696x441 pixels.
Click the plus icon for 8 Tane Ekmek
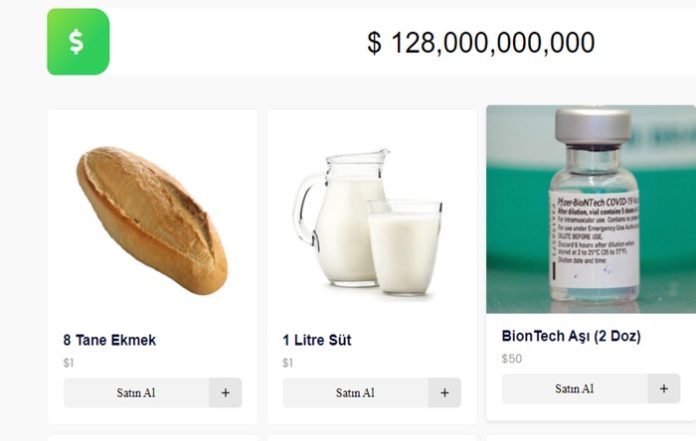click(x=225, y=393)
